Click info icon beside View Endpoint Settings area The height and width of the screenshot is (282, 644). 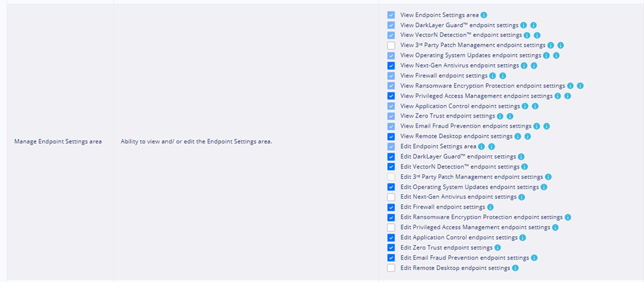483,15
